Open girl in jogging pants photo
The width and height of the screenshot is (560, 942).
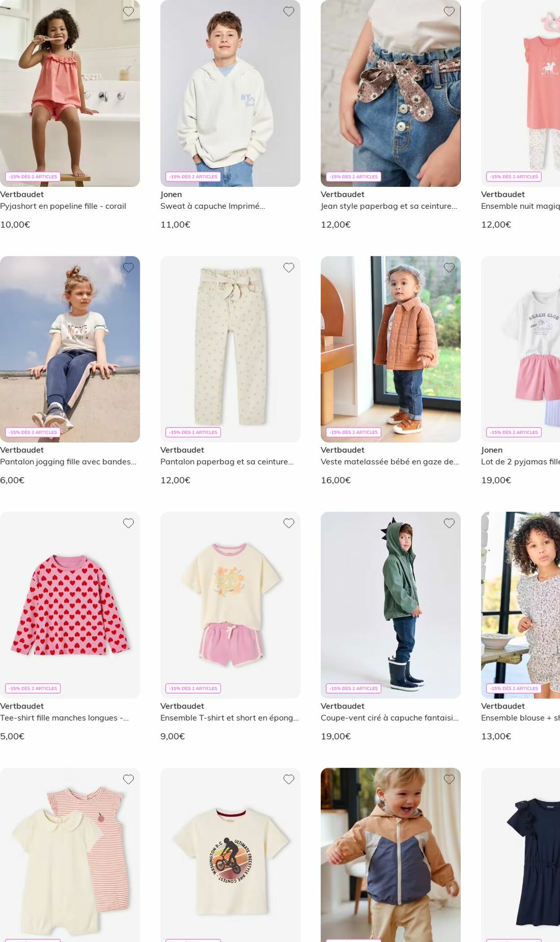click(x=70, y=349)
